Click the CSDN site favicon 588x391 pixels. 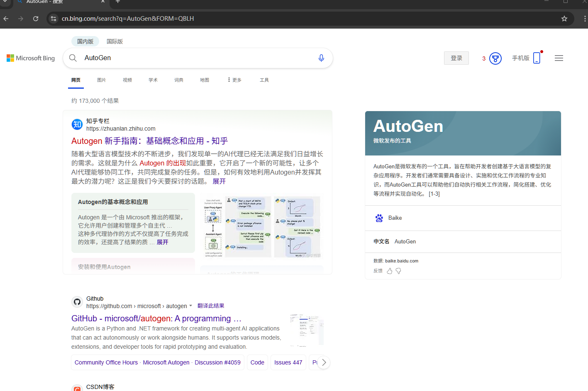pyautogui.click(x=77, y=389)
